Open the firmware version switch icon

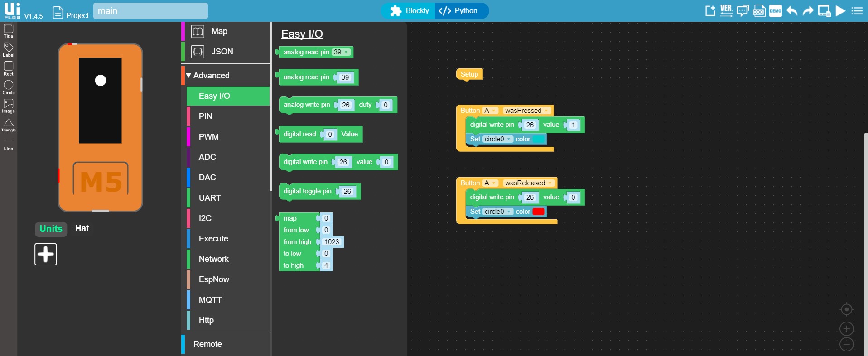[726, 11]
